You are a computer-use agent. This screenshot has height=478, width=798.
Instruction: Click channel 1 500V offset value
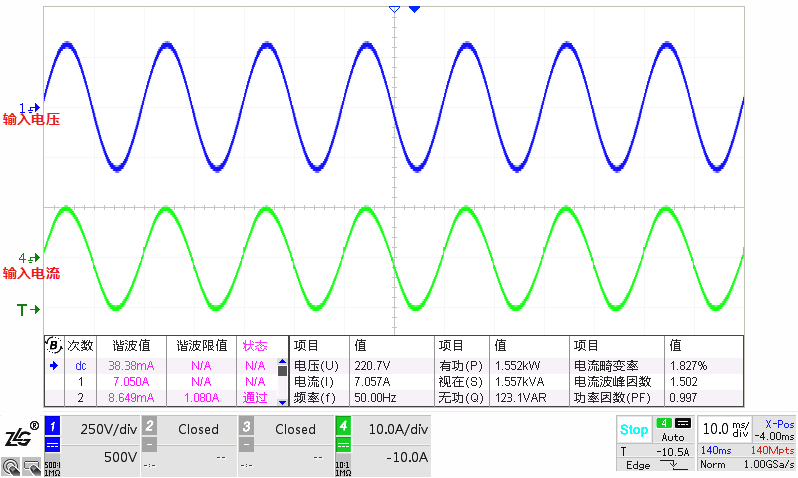coord(120,457)
